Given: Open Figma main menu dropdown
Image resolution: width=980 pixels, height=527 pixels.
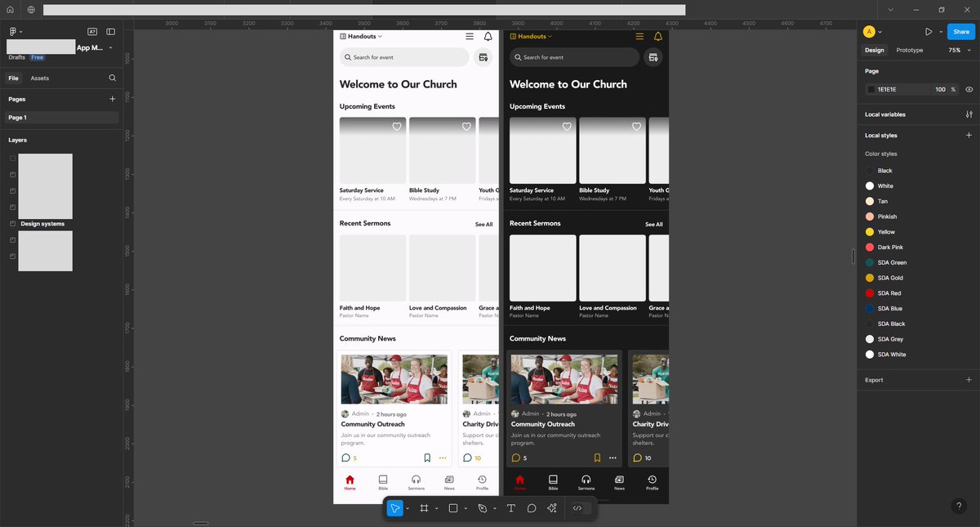Looking at the screenshot, I should 15,32.
